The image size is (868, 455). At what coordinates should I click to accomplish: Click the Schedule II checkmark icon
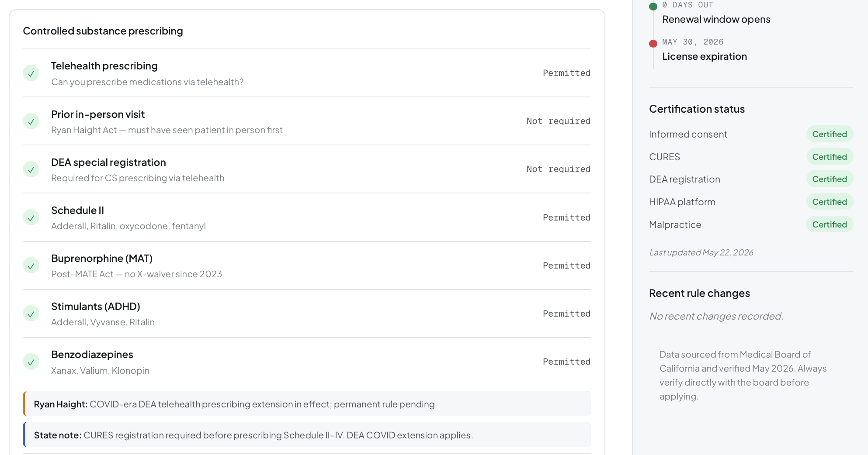31,217
